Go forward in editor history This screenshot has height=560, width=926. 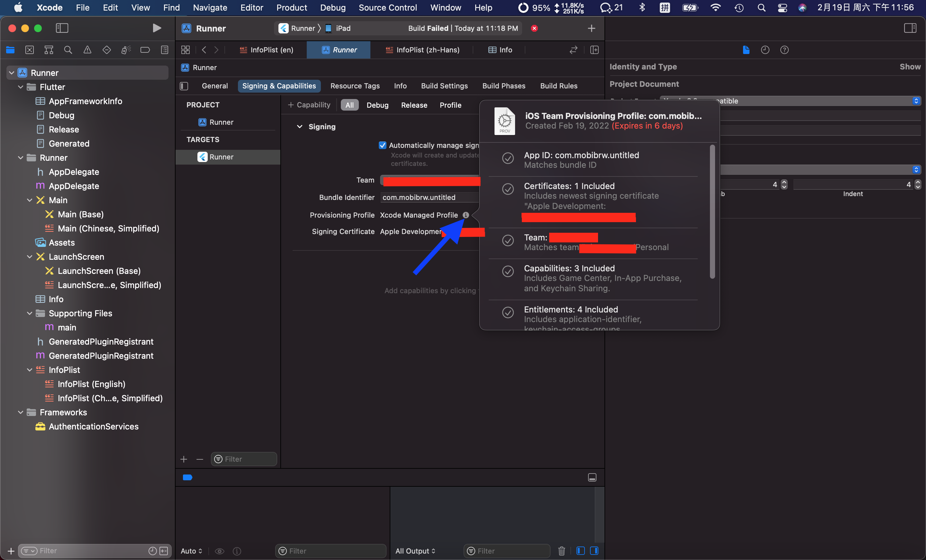pos(216,50)
